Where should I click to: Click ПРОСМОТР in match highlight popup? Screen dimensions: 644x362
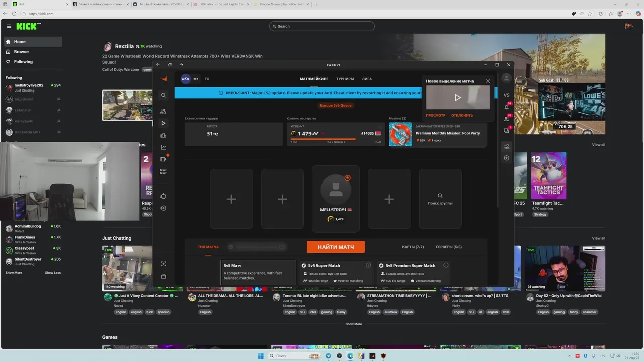pyautogui.click(x=436, y=115)
